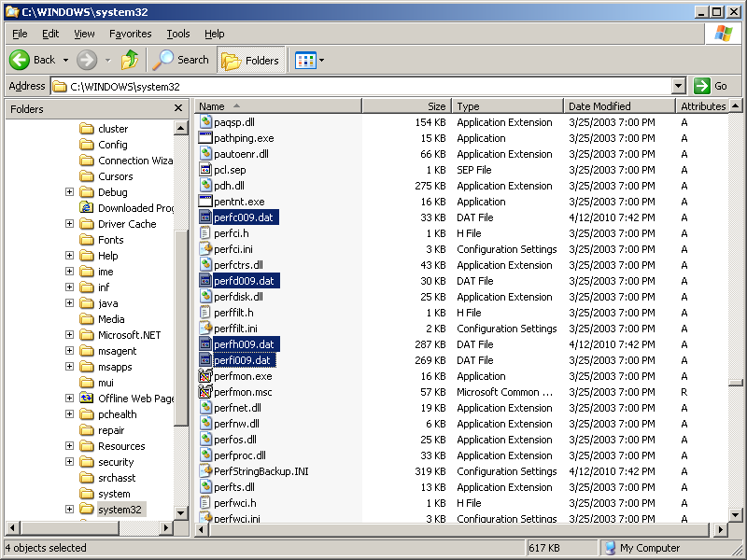
Task: Expand the Microsoft.NET folder node
Action: pos(69,335)
